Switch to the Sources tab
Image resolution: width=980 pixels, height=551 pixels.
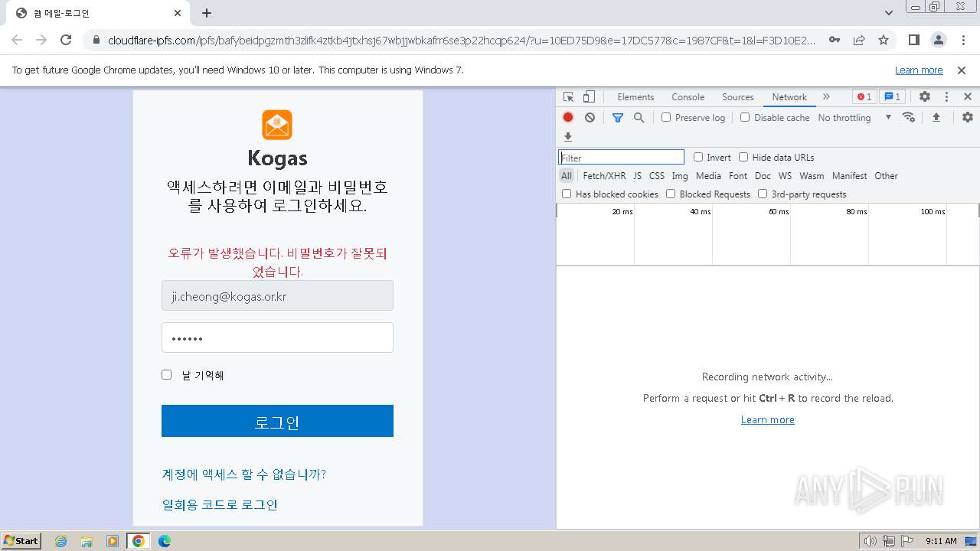tap(738, 97)
